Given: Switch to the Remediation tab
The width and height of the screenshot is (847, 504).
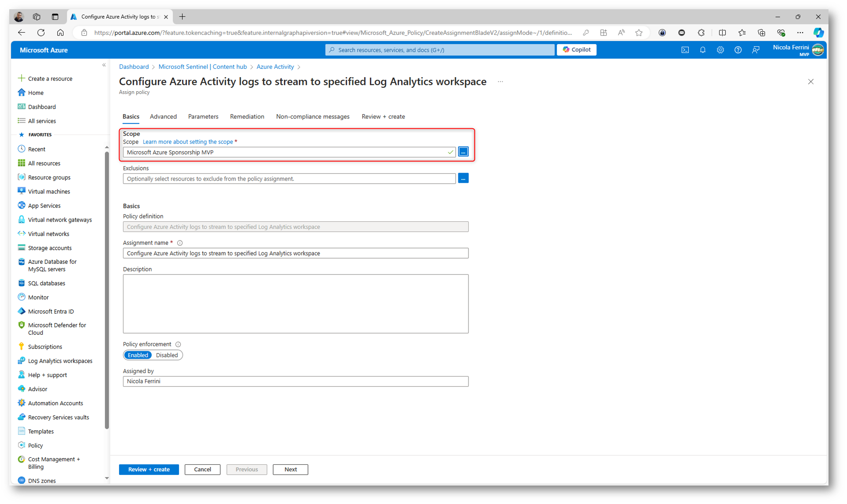Looking at the screenshot, I should [x=247, y=117].
